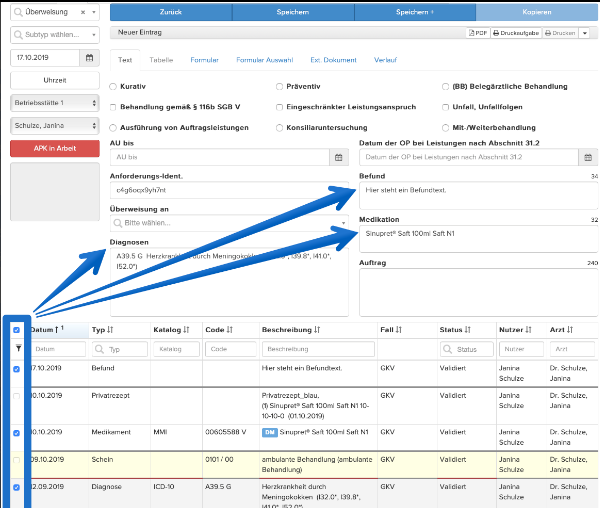The width and height of the screenshot is (600, 508).
Task: Expand the Subtyp wählen dropdown
Action: [x=55, y=35]
